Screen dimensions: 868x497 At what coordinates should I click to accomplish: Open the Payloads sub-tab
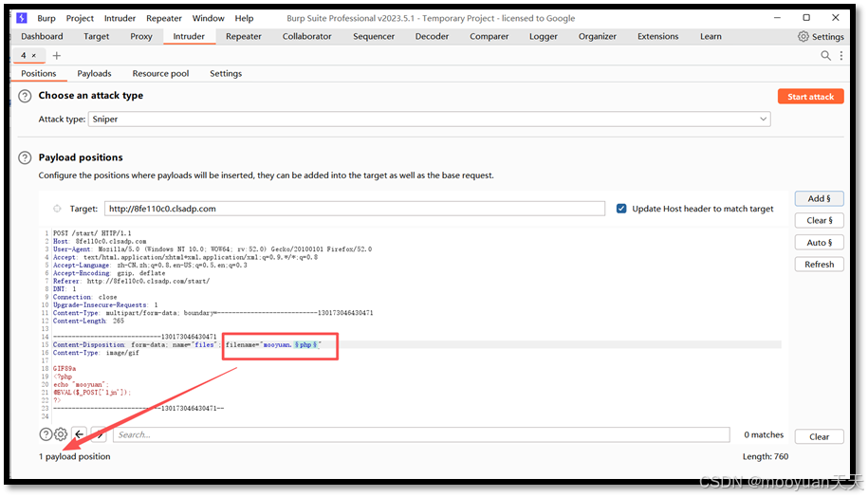(94, 74)
